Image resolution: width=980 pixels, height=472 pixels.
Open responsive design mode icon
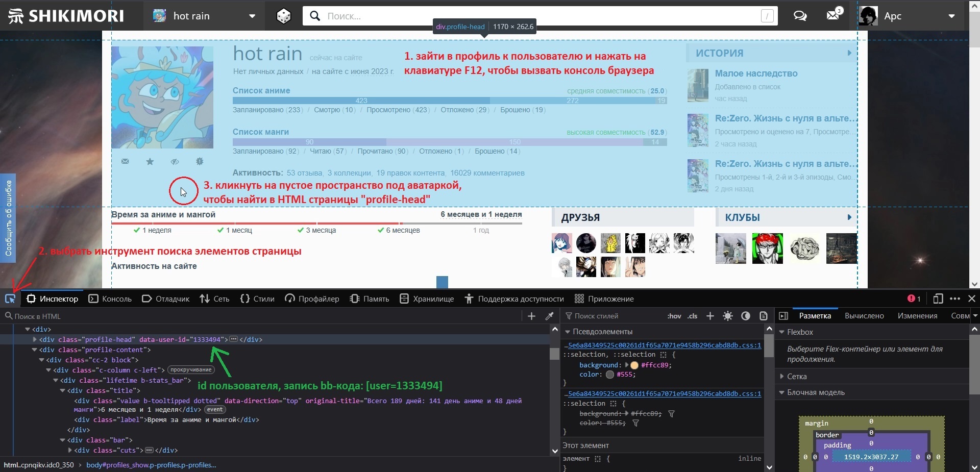coord(938,299)
